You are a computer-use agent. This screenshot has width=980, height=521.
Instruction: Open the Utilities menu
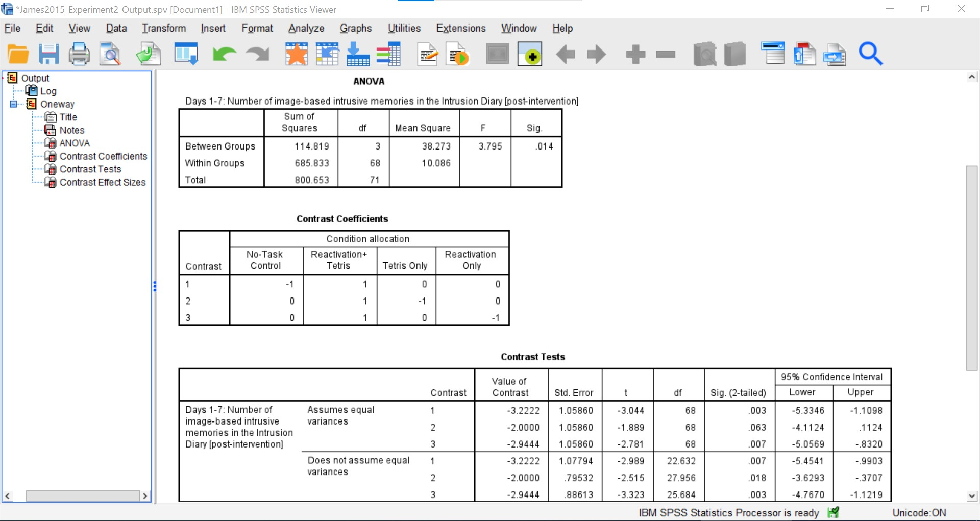pyautogui.click(x=404, y=29)
